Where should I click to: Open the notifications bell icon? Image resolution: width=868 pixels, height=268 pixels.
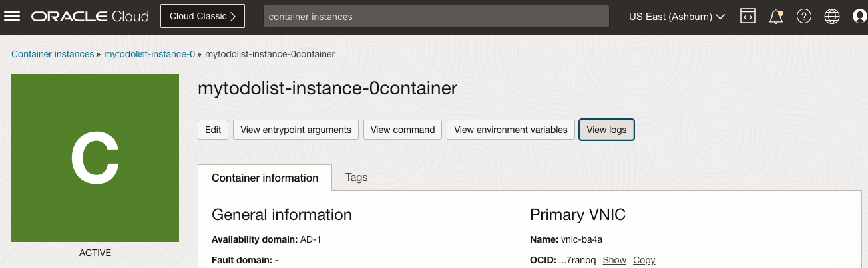(x=776, y=17)
